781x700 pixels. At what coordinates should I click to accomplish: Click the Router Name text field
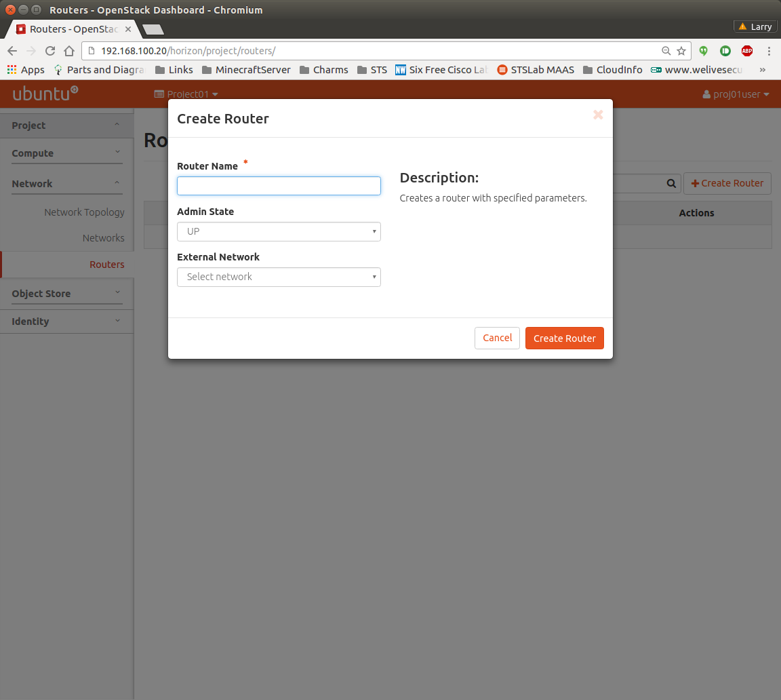pos(279,186)
